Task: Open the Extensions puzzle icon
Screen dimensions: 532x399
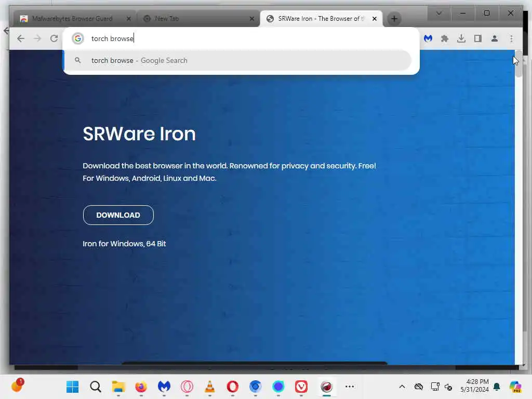Action: (445, 38)
